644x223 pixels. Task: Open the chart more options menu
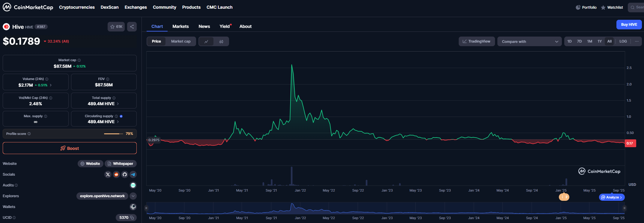[x=637, y=41]
